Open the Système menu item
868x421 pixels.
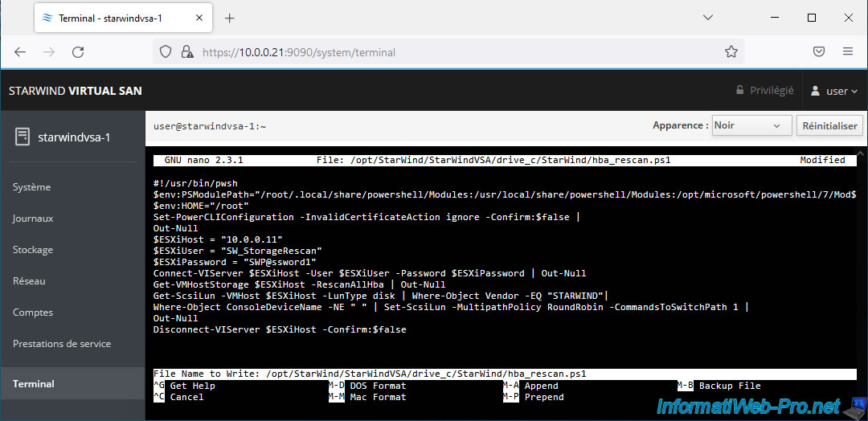32,187
